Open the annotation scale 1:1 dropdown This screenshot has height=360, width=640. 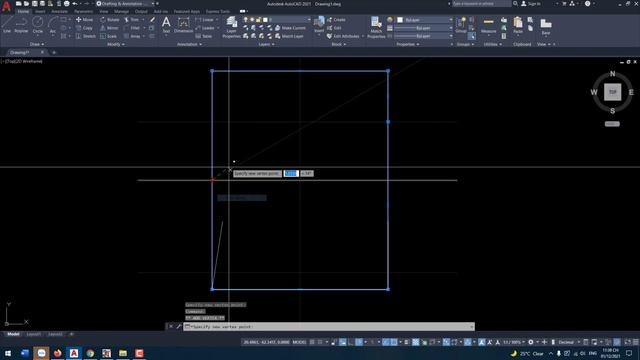(x=514, y=342)
